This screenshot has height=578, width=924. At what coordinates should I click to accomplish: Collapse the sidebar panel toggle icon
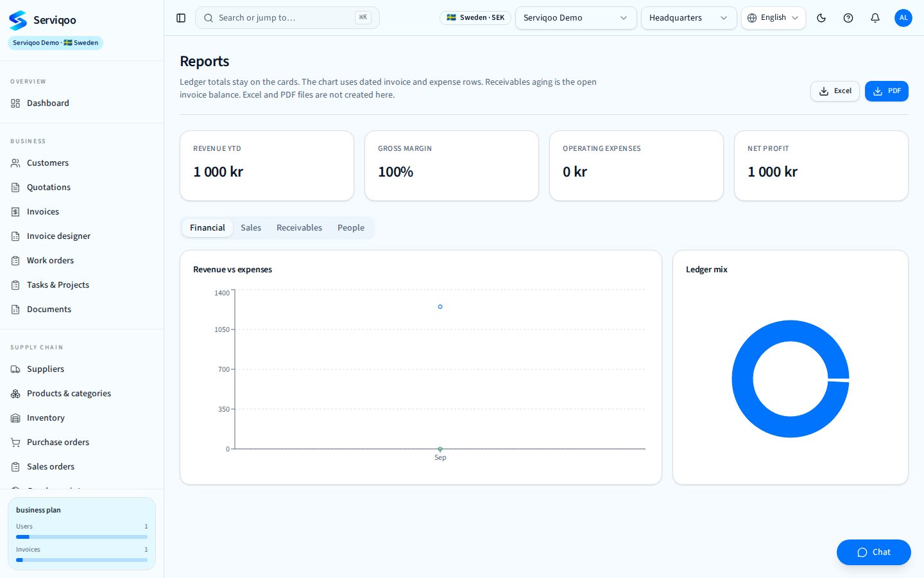coord(181,18)
